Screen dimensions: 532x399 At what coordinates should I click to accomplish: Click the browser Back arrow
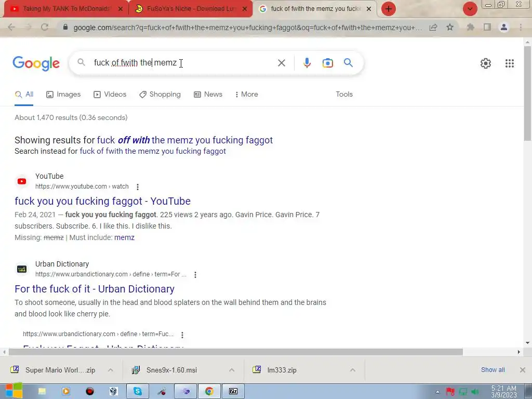11,27
